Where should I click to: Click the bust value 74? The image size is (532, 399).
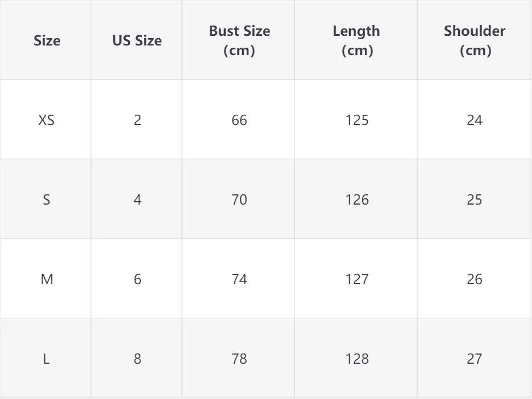pyautogui.click(x=239, y=279)
